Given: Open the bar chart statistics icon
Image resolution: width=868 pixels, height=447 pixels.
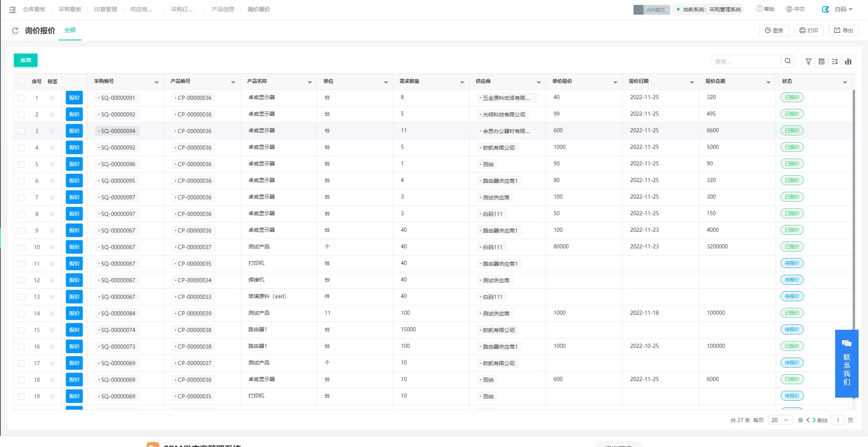Looking at the screenshot, I should pyautogui.click(x=848, y=61).
